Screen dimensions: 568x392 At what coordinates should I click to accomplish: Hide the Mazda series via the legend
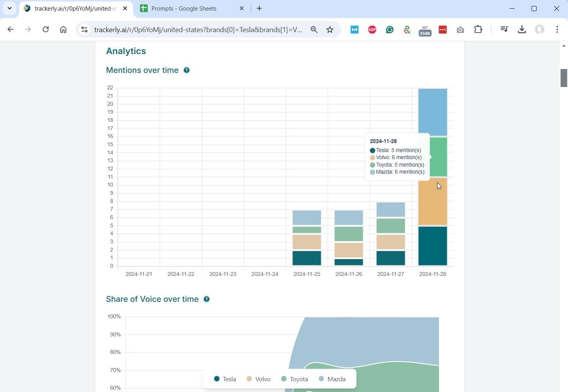coord(332,379)
